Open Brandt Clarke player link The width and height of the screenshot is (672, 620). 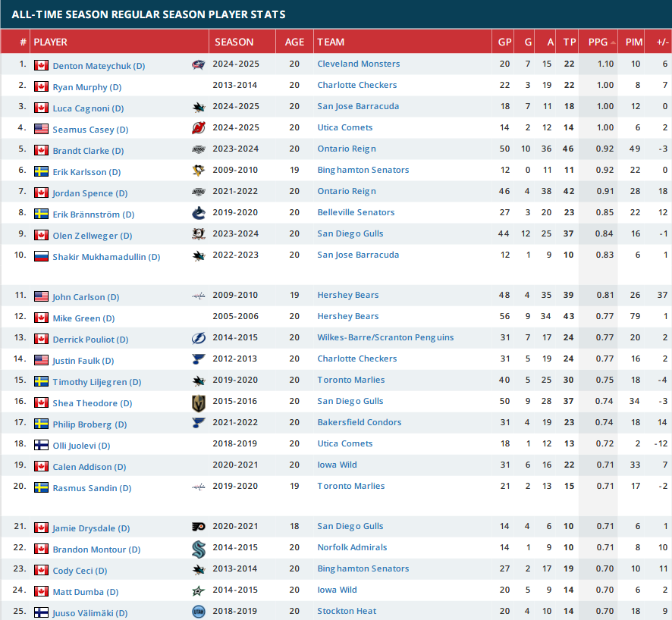click(x=88, y=151)
